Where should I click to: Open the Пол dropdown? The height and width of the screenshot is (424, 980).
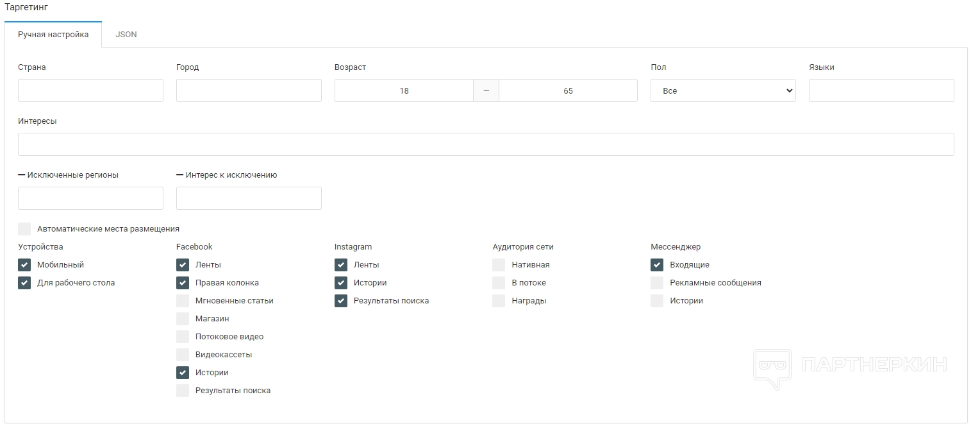tap(722, 90)
